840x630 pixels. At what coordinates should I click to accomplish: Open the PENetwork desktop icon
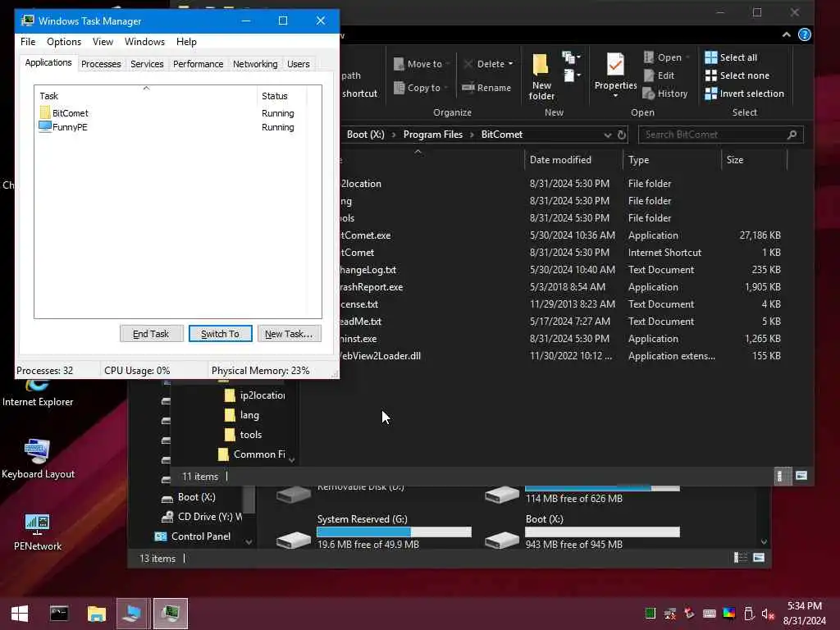tap(38, 532)
